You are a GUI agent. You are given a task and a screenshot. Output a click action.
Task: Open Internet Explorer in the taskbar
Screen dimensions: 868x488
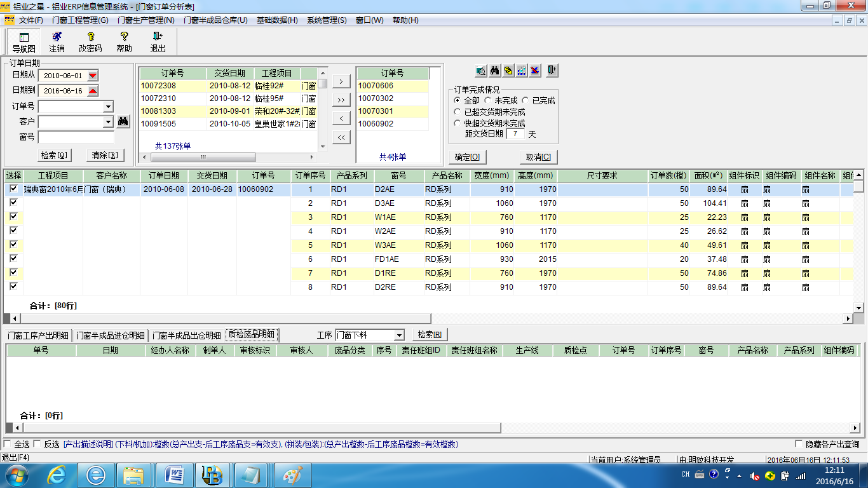[58, 475]
